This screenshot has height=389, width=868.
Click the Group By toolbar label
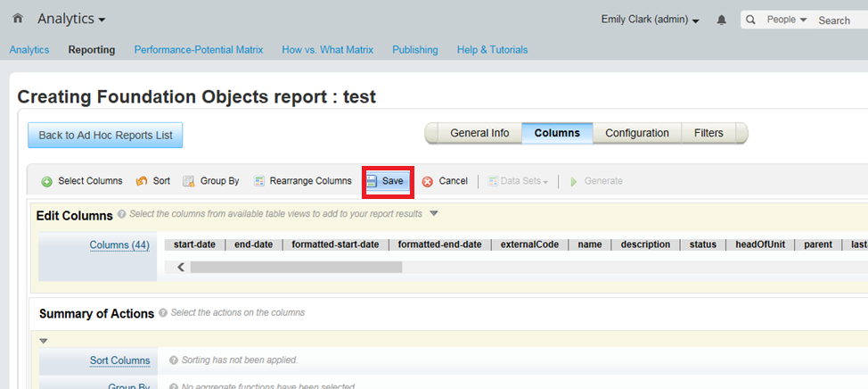[220, 180]
